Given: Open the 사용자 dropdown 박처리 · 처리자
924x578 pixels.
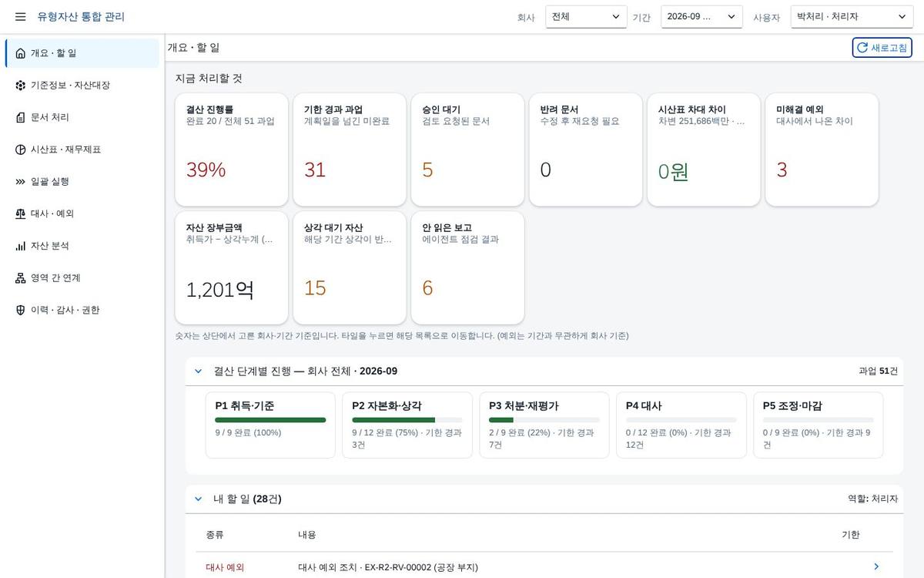Looking at the screenshot, I should (852, 17).
